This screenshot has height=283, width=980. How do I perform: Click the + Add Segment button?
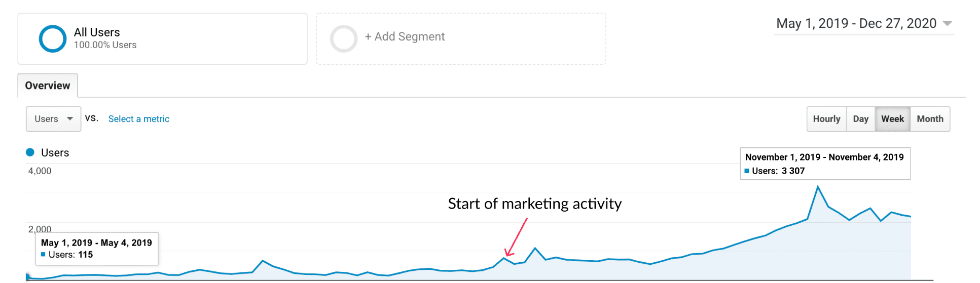(405, 37)
